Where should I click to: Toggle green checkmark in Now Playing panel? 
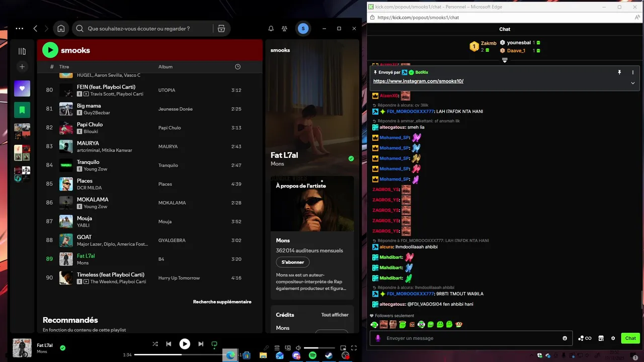[351, 158]
